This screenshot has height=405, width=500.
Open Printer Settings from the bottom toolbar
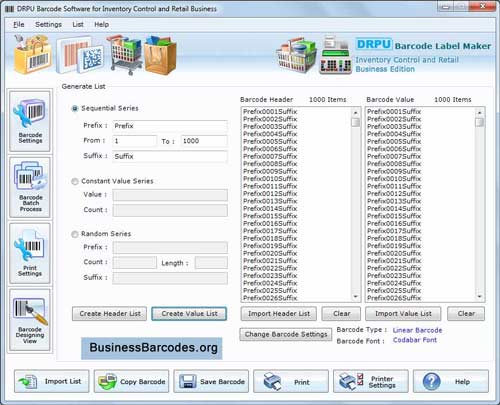click(x=371, y=381)
